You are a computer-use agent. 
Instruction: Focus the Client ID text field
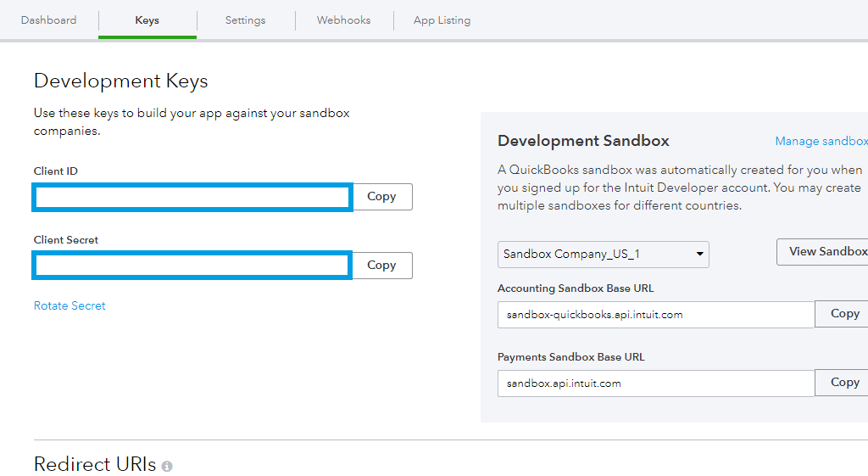[192, 197]
